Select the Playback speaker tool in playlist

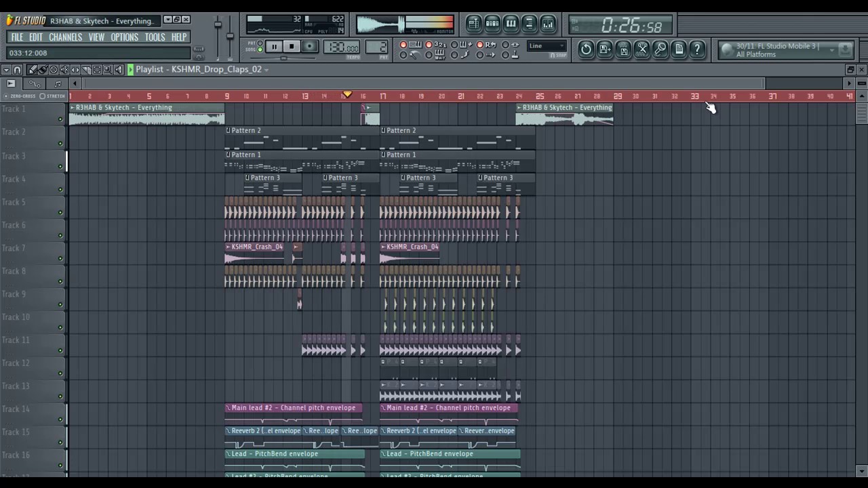118,70
